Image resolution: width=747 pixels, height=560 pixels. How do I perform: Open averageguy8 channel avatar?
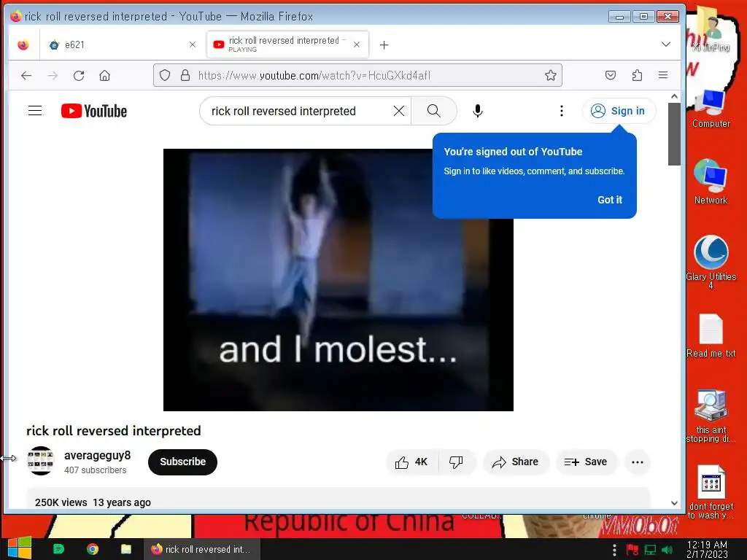41,461
